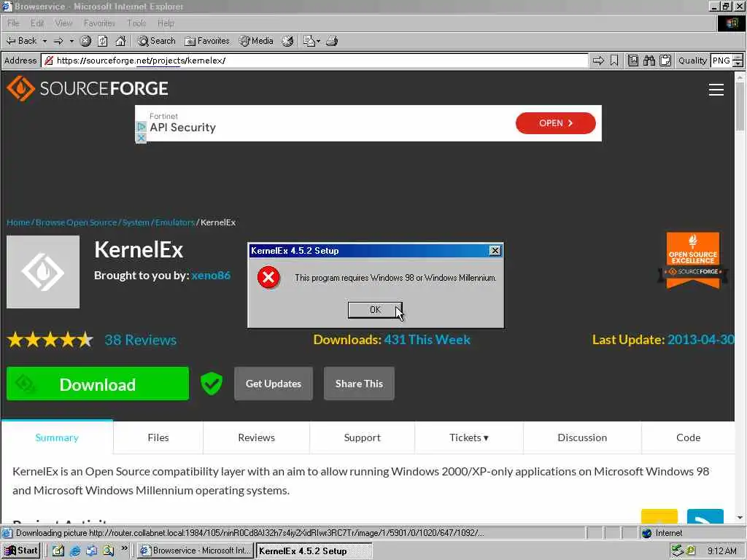The width and height of the screenshot is (747, 560).
Task: Select the Code tab
Action: pyautogui.click(x=689, y=437)
